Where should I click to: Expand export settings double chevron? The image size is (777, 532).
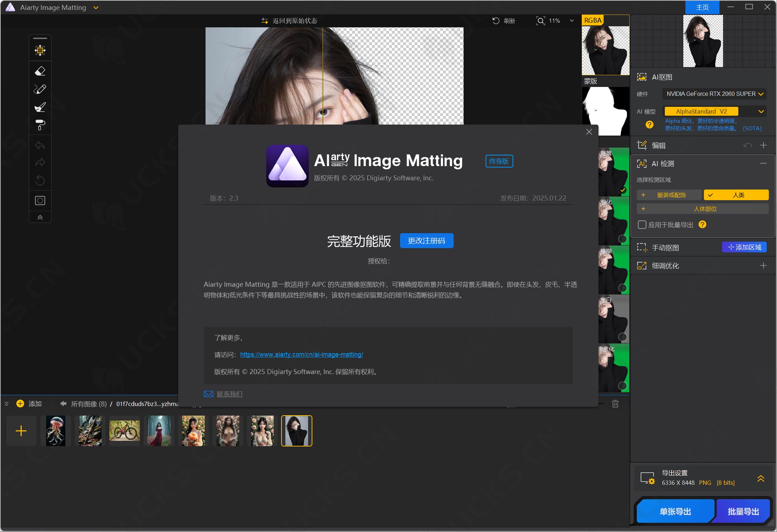click(x=761, y=478)
